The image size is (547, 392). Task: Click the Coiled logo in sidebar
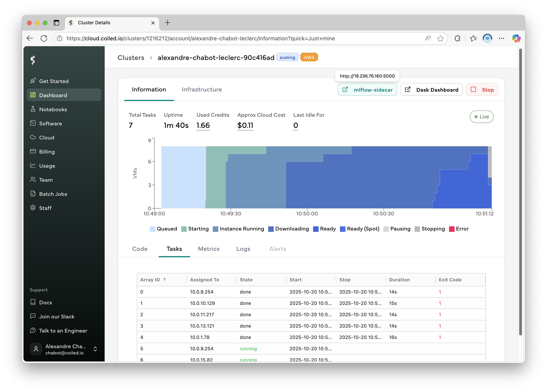(x=33, y=60)
